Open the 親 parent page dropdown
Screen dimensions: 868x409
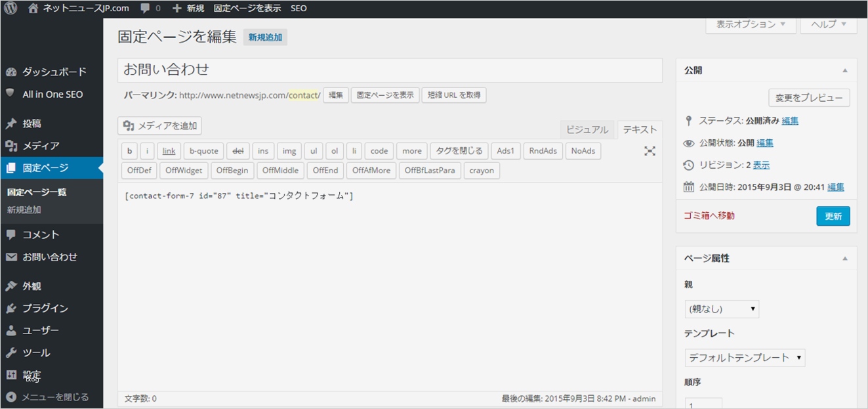[721, 309]
